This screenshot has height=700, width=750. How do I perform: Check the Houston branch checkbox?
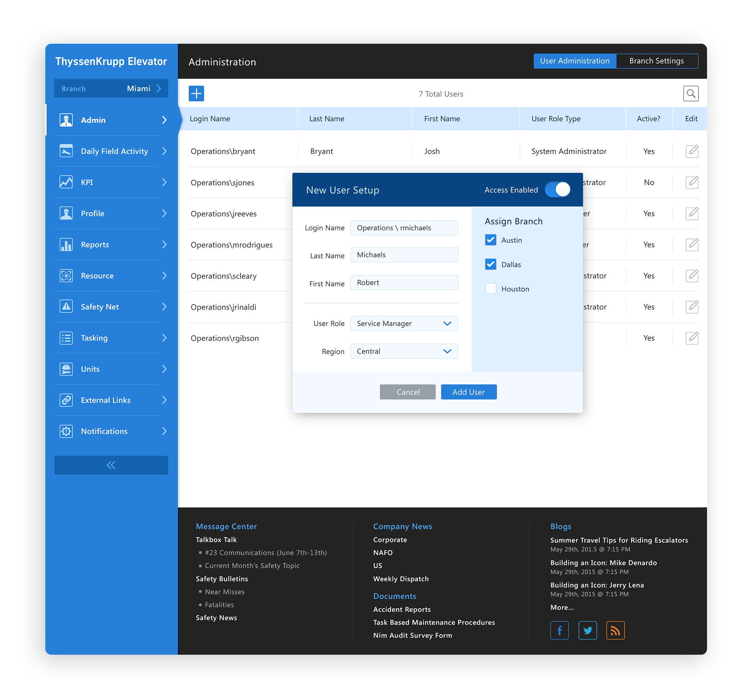tap(491, 289)
